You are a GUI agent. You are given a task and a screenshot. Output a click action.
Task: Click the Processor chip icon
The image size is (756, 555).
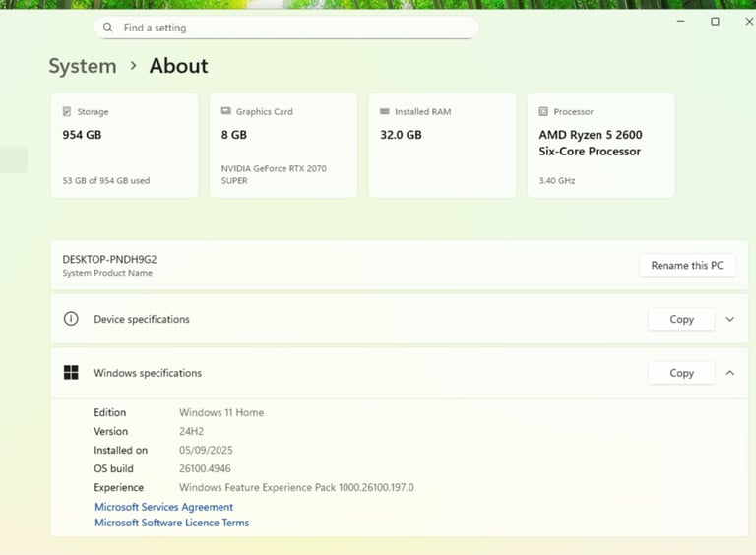[543, 111]
